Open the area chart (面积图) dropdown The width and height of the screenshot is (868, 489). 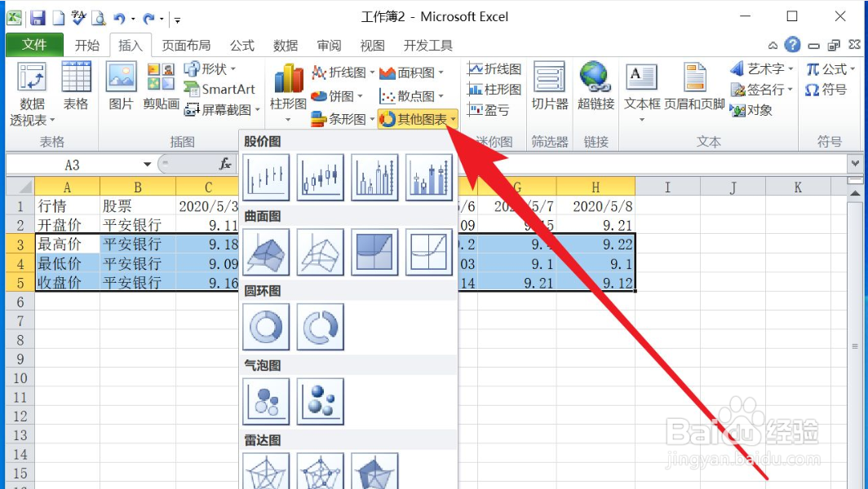(412, 73)
